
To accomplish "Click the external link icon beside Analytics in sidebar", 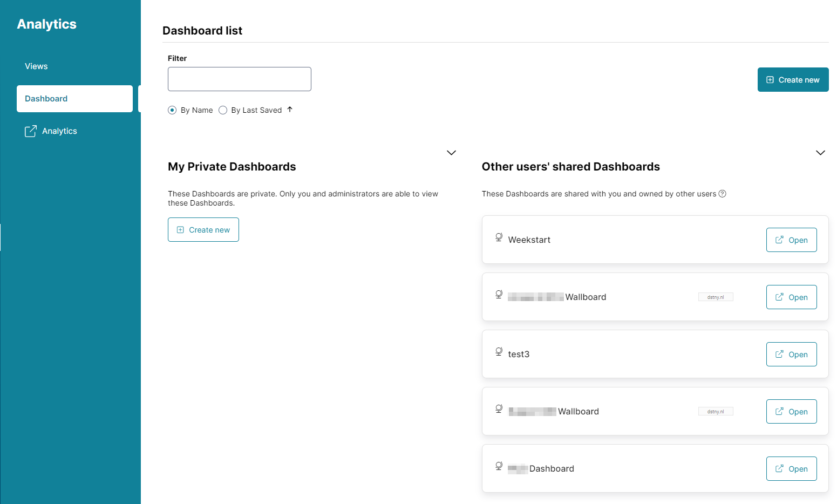I will (31, 131).
